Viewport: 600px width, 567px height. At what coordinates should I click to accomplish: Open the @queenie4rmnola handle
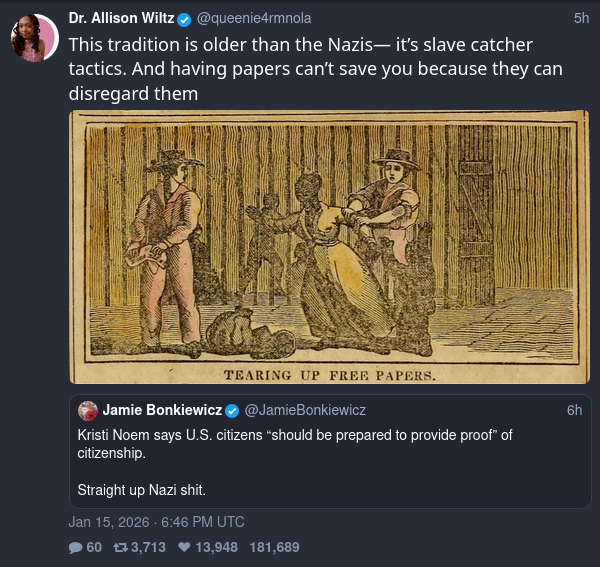254,18
